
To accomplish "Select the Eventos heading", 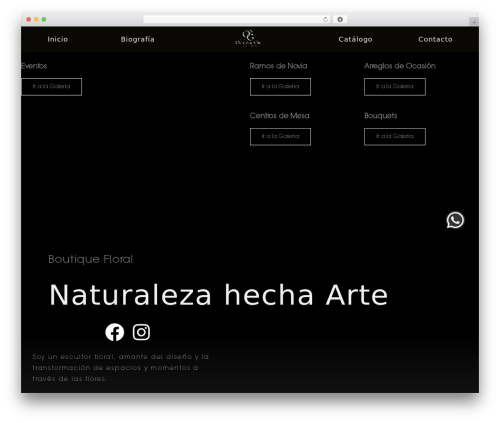I will pos(34,66).
